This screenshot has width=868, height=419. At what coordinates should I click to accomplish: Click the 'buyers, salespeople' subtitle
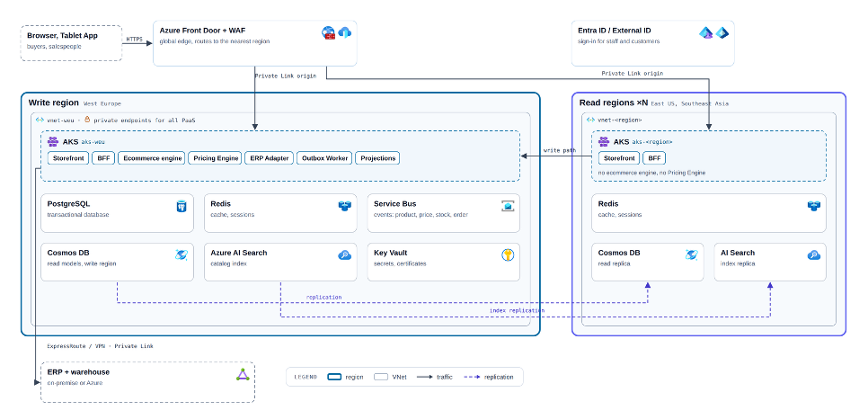click(54, 47)
